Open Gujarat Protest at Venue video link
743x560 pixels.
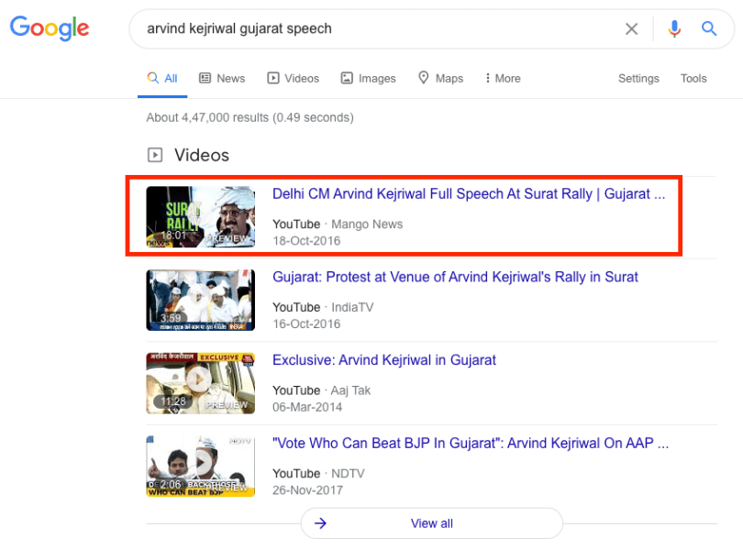tap(455, 277)
